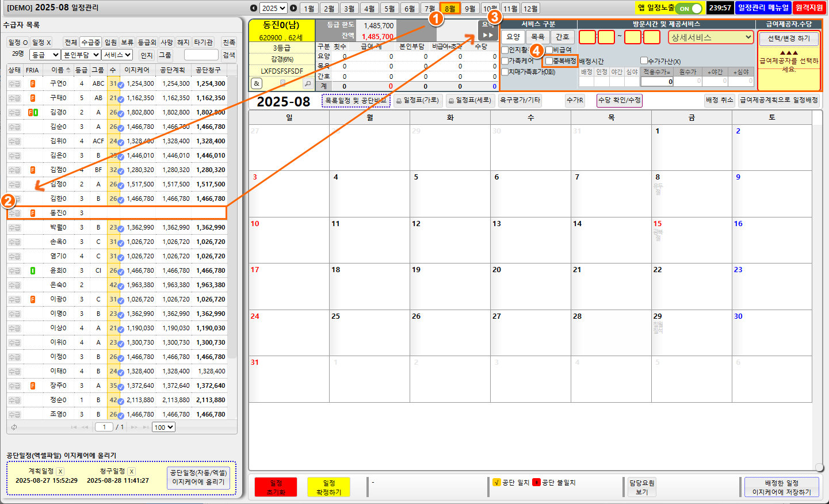The width and height of the screenshot is (829, 504).
Task: Open the 서비스 filter dropdown
Action: (118, 55)
